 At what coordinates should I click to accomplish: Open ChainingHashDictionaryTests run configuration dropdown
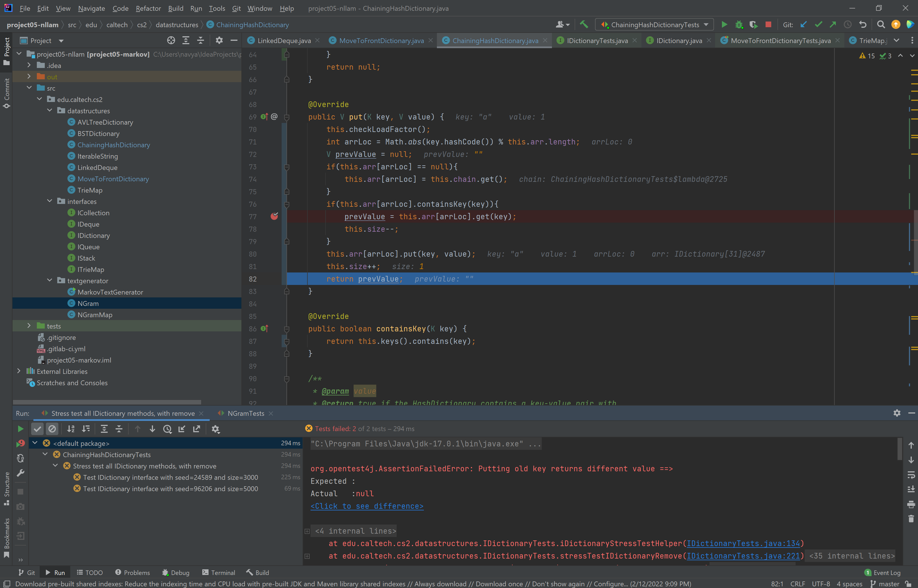(654, 25)
